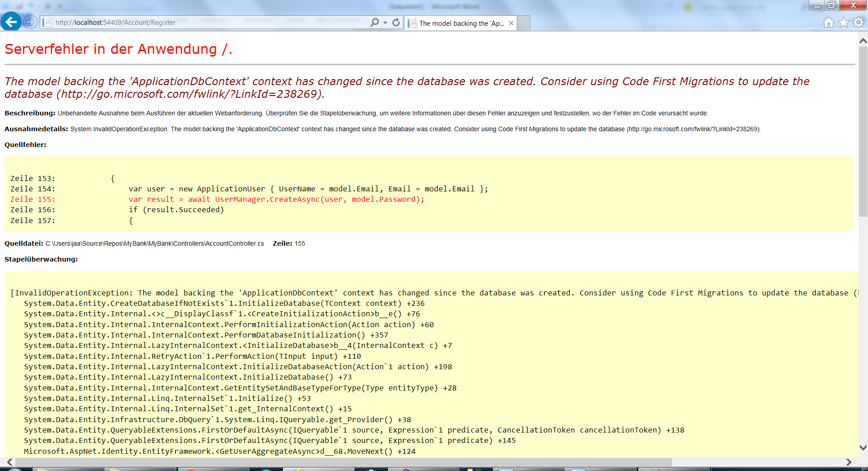Viewport: 868px width, 471px height.
Task: Open the Home page icon
Action: (828, 23)
